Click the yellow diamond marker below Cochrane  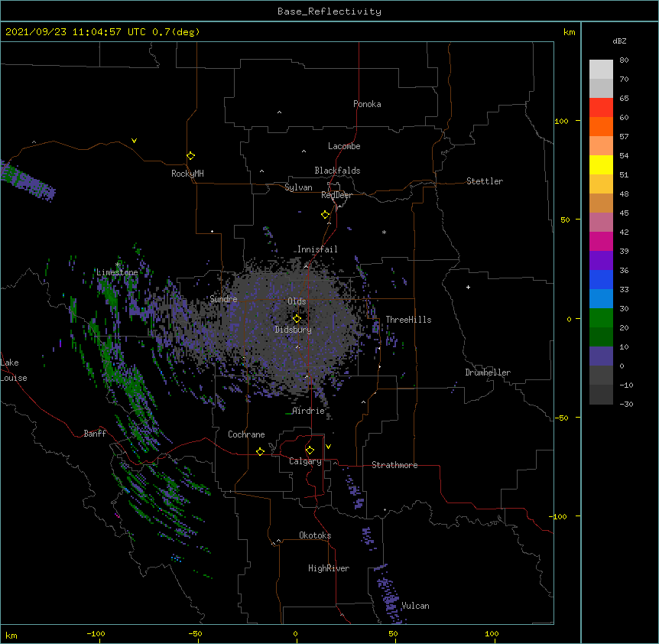pyautogui.click(x=260, y=451)
